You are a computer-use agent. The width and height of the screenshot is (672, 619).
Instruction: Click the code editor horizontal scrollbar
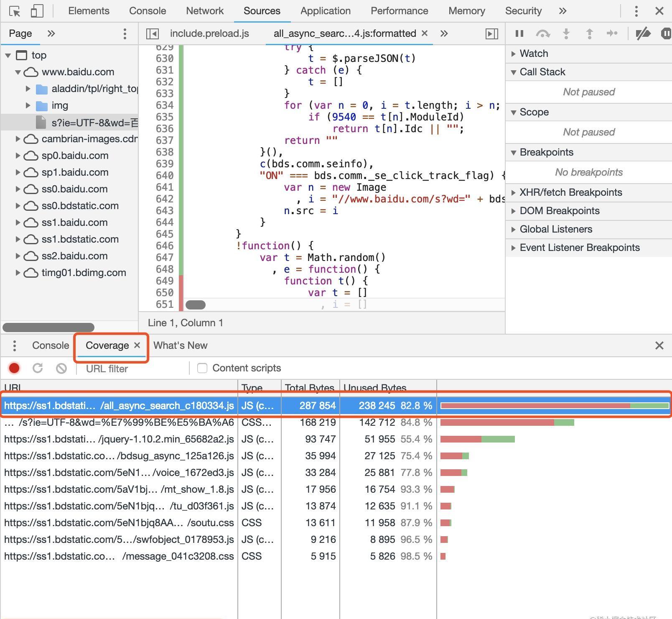[196, 305]
